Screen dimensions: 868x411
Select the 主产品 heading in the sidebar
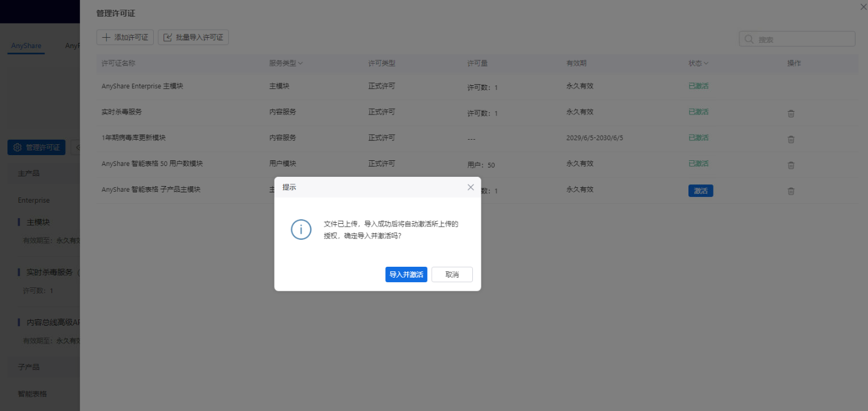(29, 173)
